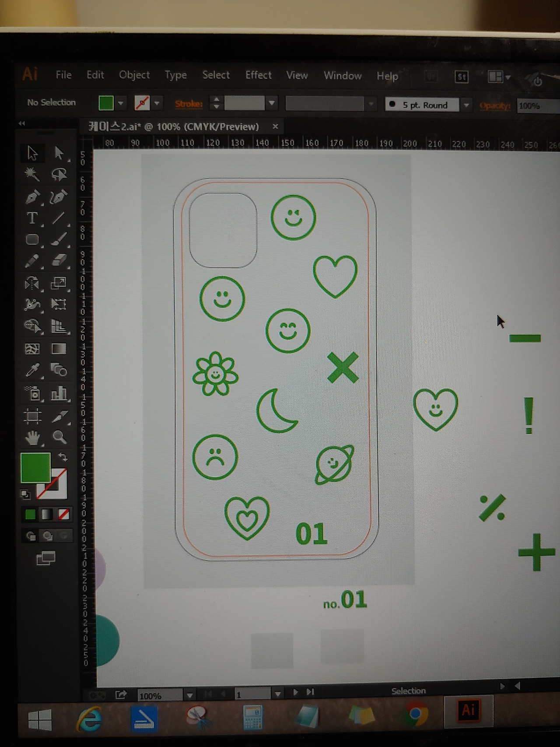Bring the green Fill box forward in toolbox
The height and width of the screenshot is (747, 560).
point(35,467)
